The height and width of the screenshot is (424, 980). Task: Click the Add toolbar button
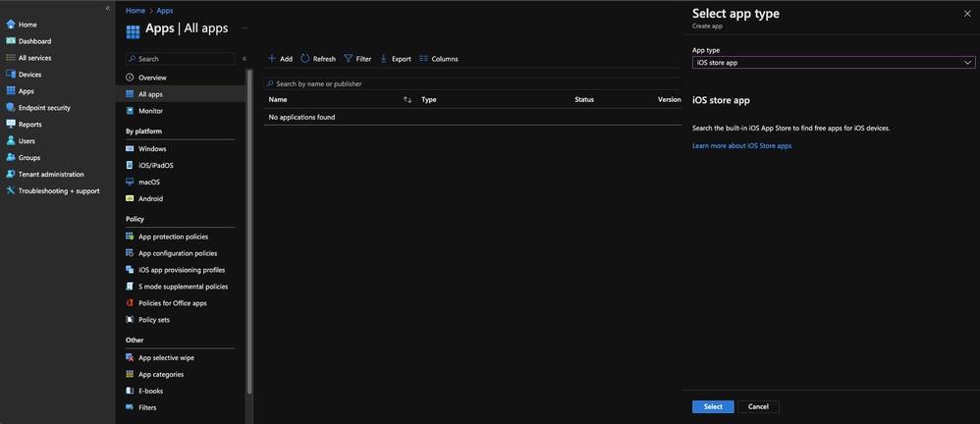280,59
